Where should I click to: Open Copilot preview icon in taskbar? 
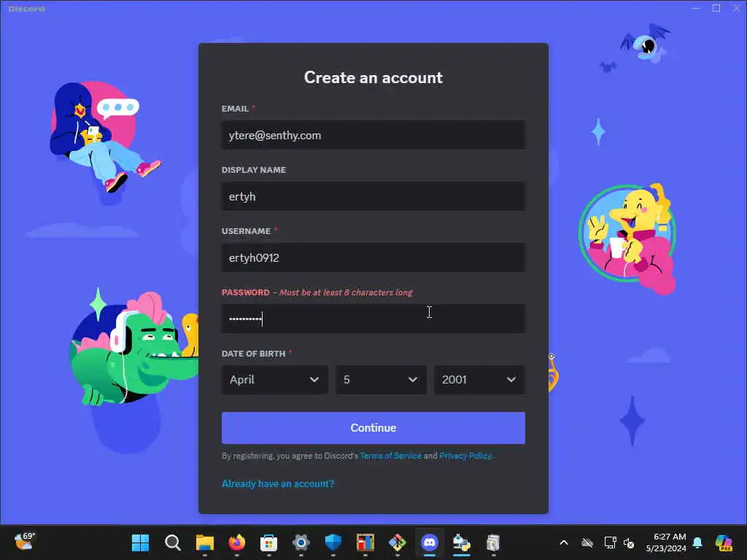(724, 542)
